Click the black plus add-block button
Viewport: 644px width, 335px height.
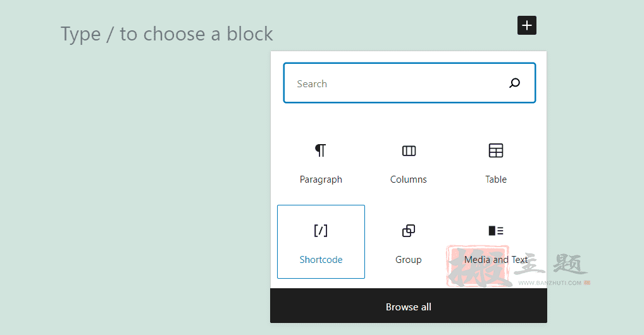pos(526,25)
